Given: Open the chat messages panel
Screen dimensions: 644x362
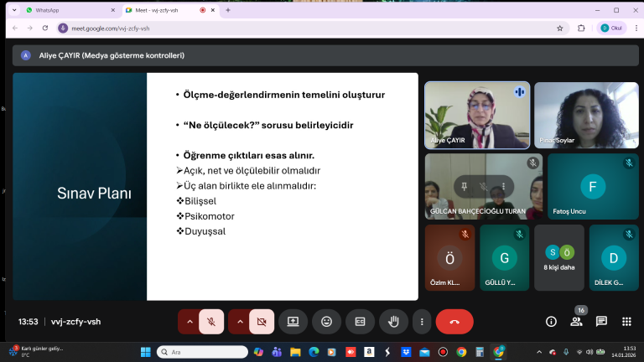Looking at the screenshot, I should [601, 321].
